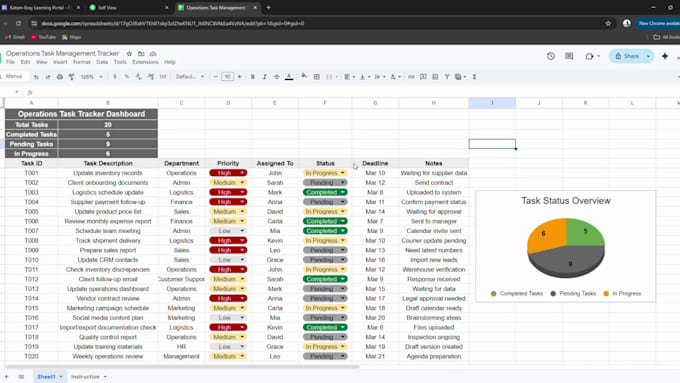Open the File menu

coord(10,62)
